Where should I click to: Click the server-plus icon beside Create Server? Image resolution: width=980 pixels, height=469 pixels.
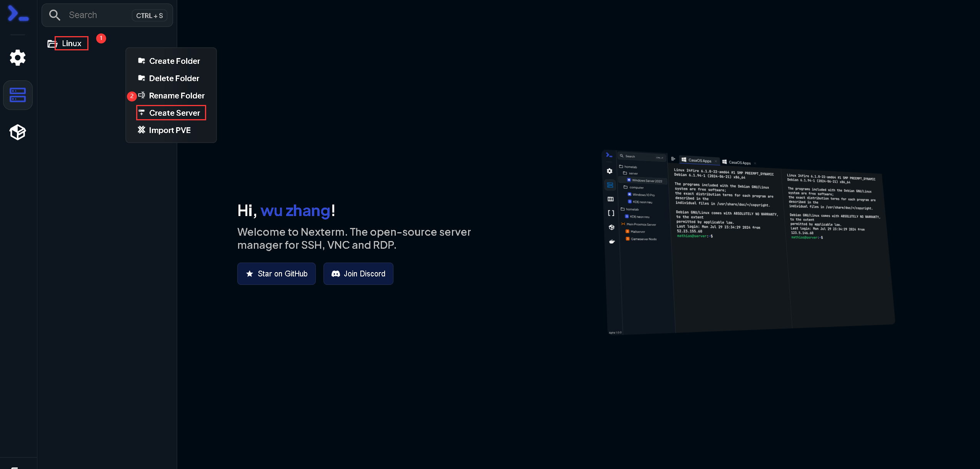(x=142, y=113)
